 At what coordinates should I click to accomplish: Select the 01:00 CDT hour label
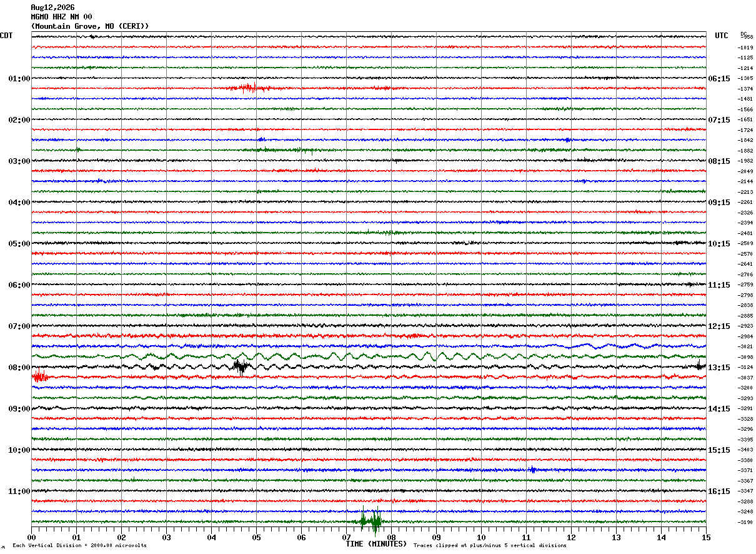click(x=19, y=79)
